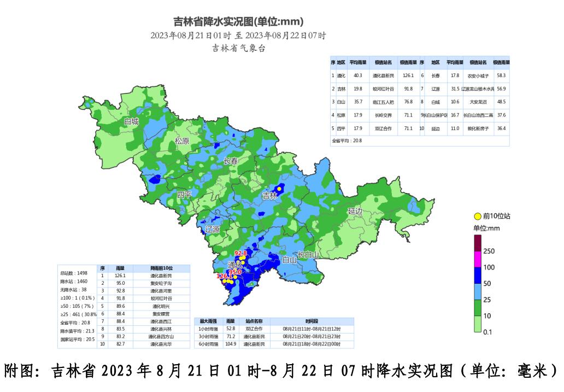Click the red 95.0 value near 通化
564x392 pixels.
[235, 271]
